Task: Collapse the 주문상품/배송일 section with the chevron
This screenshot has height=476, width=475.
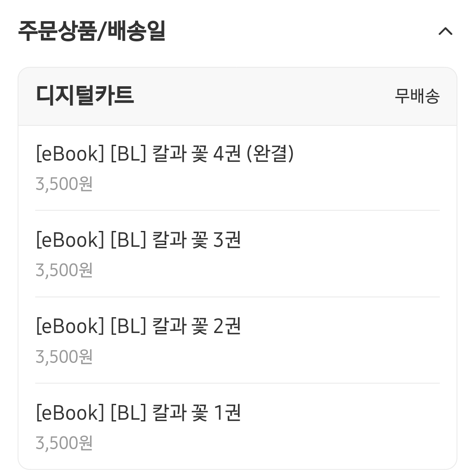Action: pos(445,31)
